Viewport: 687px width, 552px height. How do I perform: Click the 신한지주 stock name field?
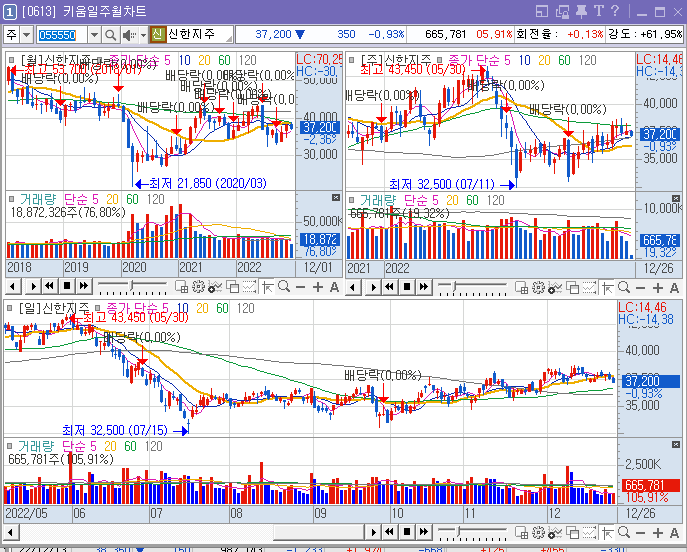point(200,34)
